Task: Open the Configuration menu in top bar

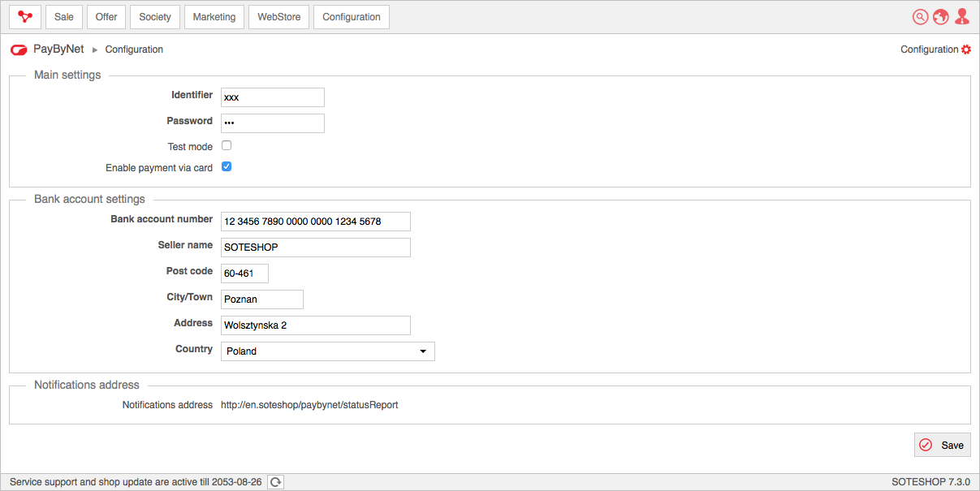Action: (352, 17)
